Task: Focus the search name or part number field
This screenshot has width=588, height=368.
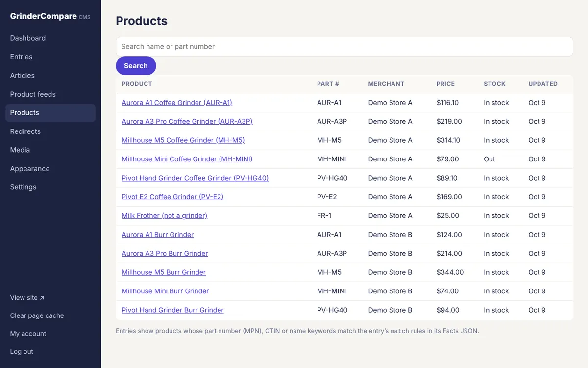Action: pyautogui.click(x=344, y=47)
